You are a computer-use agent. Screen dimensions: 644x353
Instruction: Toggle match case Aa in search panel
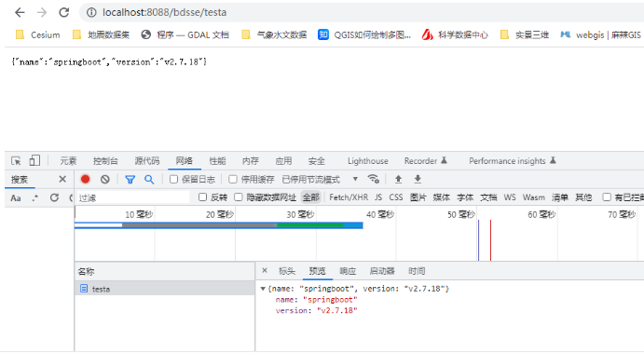pyautogui.click(x=16, y=197)
